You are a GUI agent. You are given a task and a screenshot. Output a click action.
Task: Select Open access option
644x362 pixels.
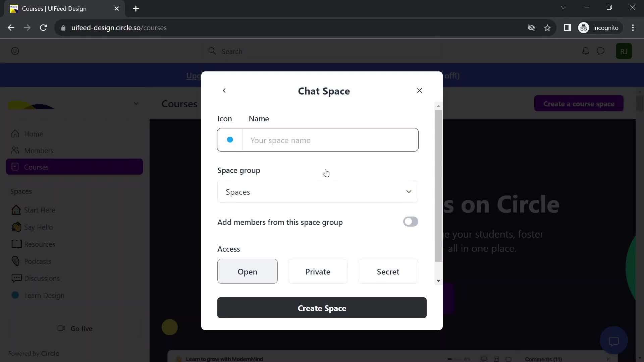tap(247, 271)
